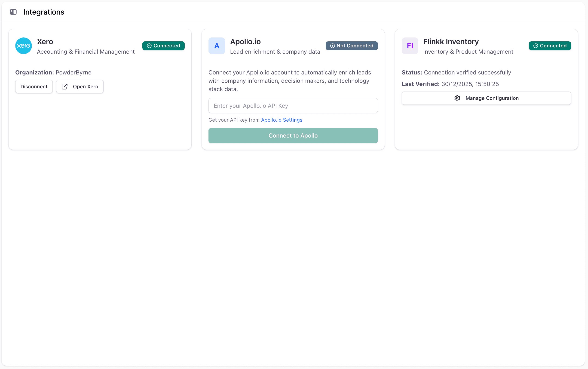Click the Apollo.io Not Connected badge
Viewport: 588px width, 369px height.
click(x=352, y=46)
